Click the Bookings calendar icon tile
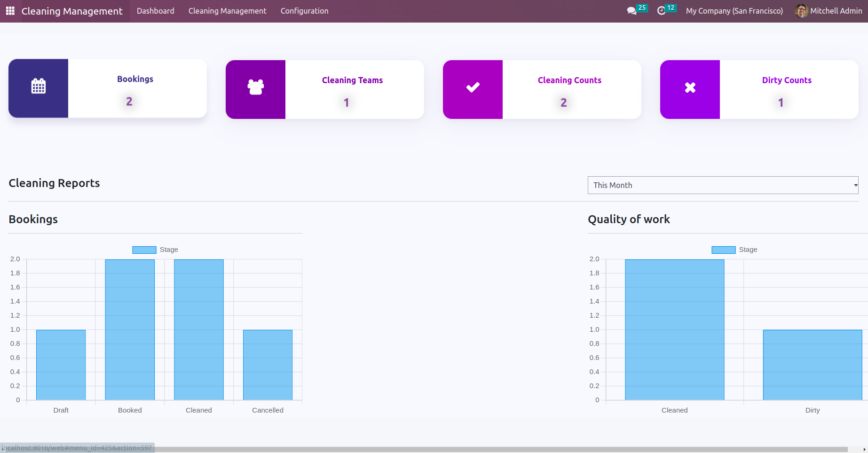The height and width of the screenshot is (453, 868). point(39,88)
